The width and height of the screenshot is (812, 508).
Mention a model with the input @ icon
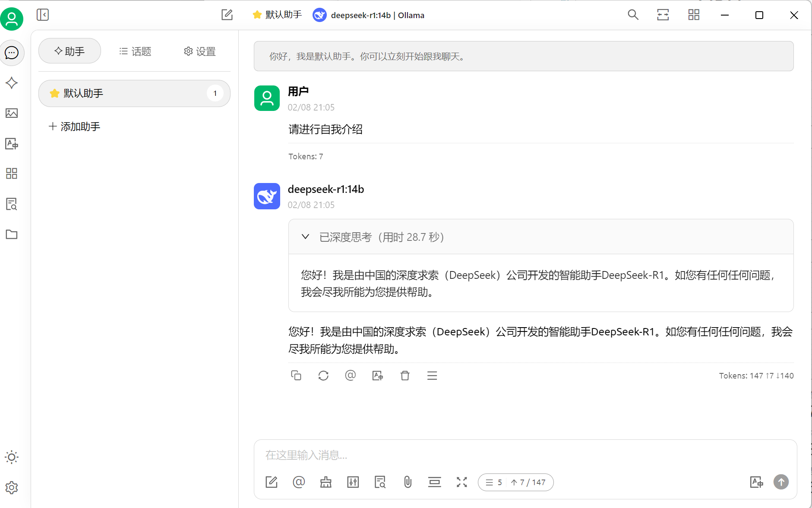coord(299,482)
